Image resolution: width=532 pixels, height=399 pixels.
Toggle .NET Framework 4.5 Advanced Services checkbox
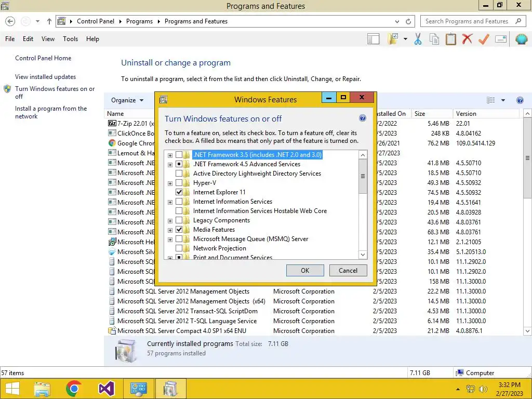pyautogui.click(x=179, y=164)
